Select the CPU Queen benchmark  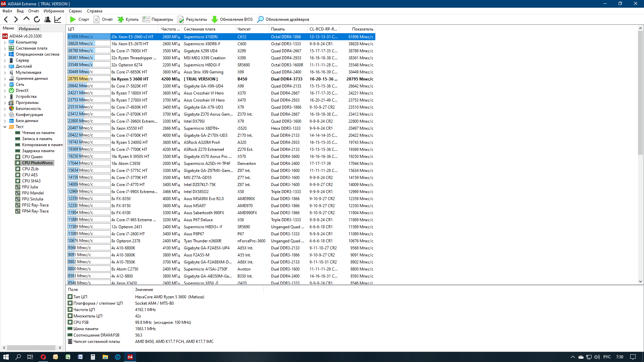click(x=32, y=157)
